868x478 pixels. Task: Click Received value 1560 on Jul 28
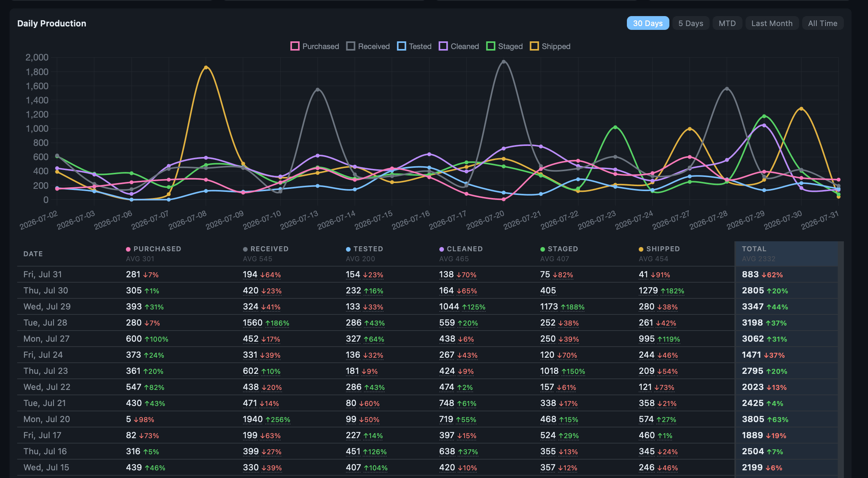point(253,323)
